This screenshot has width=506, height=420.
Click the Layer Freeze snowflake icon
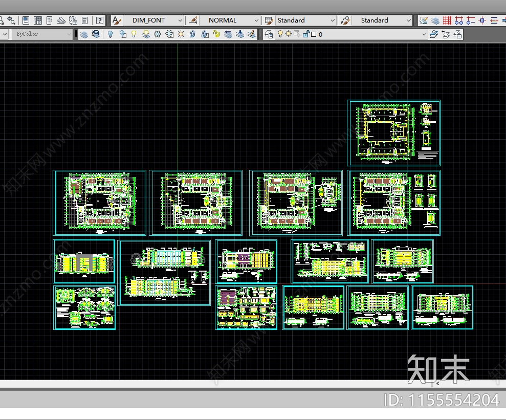[157, 34]
